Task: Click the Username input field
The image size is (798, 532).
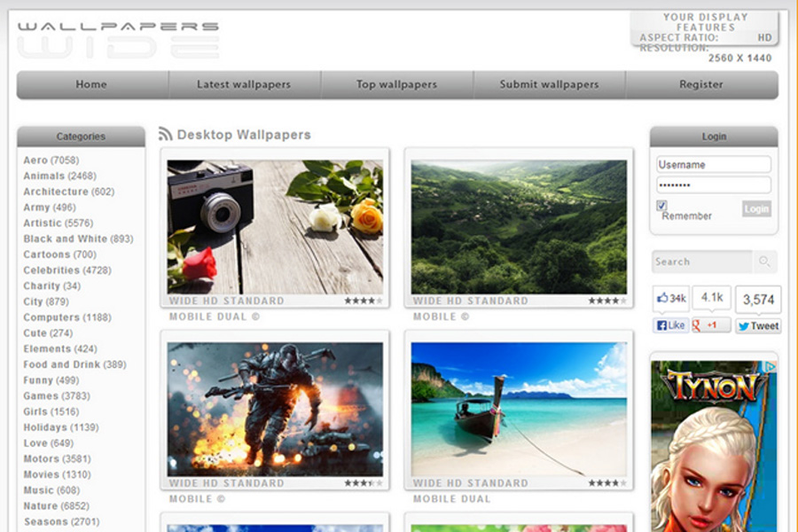Action: (714, 164)
